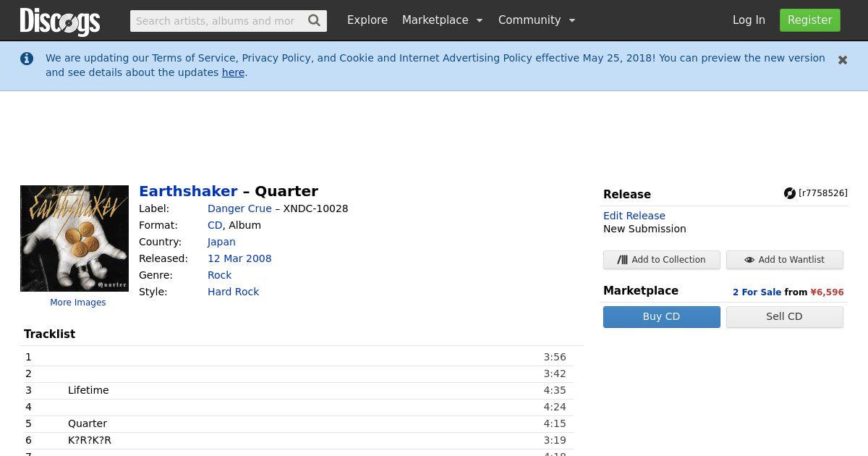Screen dimensions: 868x456
Task: Click the New Submission status text
Action: tap(644, 229)
